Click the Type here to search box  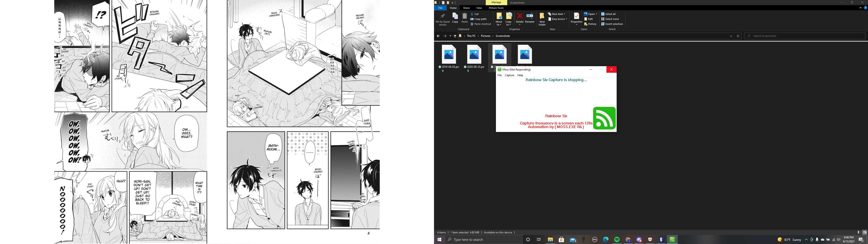pyautogui.click(x=484, y=240)
